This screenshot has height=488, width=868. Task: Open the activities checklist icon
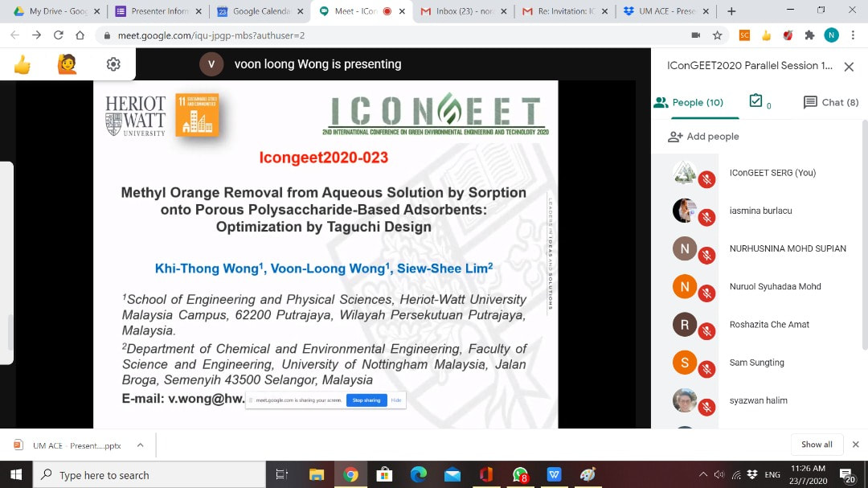point(755,101)
